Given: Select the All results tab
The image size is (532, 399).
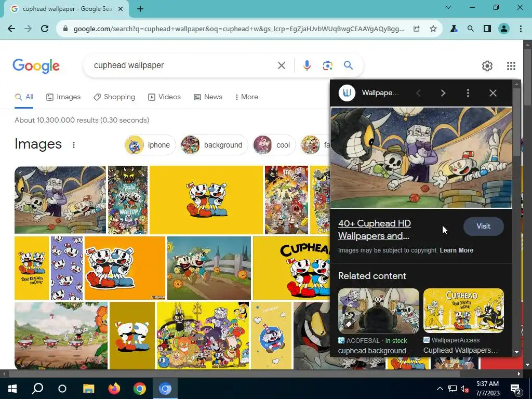Looking at the screenshot, I should point(24,97).
